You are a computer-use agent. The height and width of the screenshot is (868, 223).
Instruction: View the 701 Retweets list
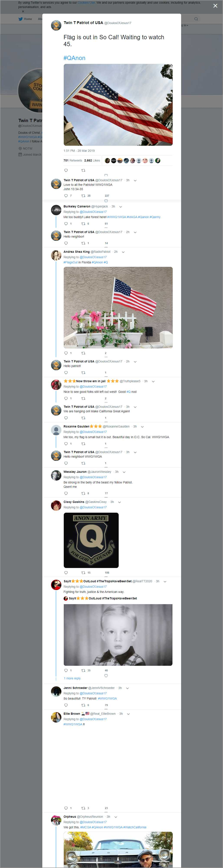(x=73, y=160)
